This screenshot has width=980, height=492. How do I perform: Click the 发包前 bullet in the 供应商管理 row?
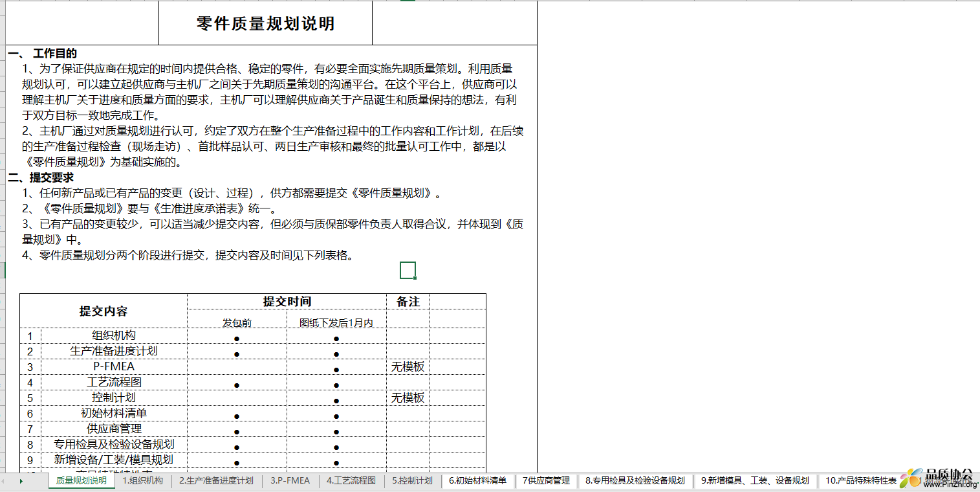coord(237,432)
